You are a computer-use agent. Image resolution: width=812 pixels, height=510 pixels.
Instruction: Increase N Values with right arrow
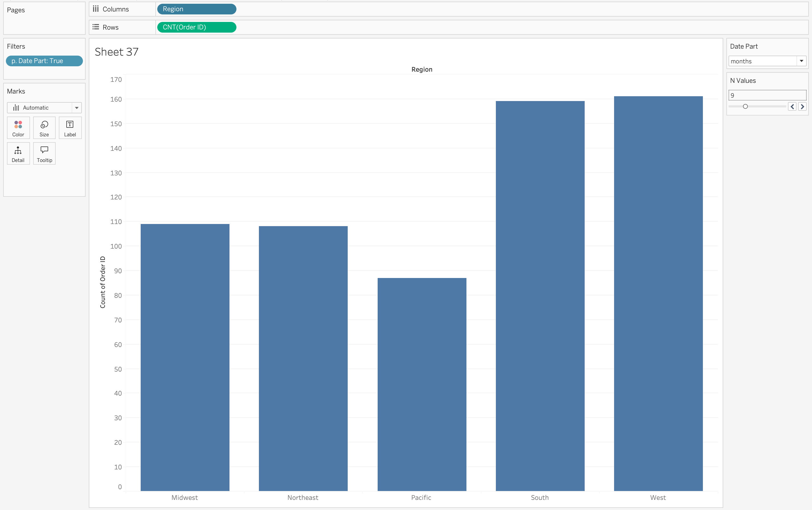[x=802, y=106]
